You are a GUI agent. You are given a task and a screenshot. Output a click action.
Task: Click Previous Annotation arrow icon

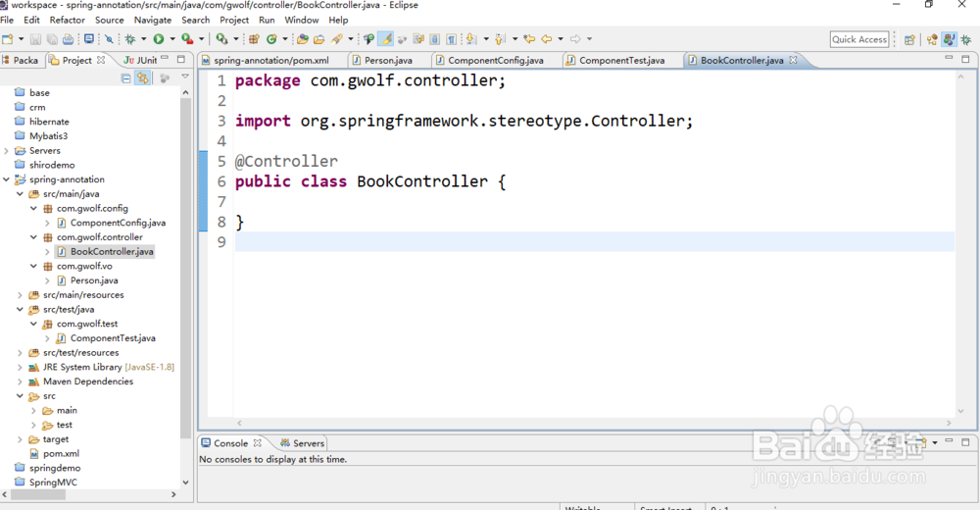pyautogui.click(x=500, y=39)
